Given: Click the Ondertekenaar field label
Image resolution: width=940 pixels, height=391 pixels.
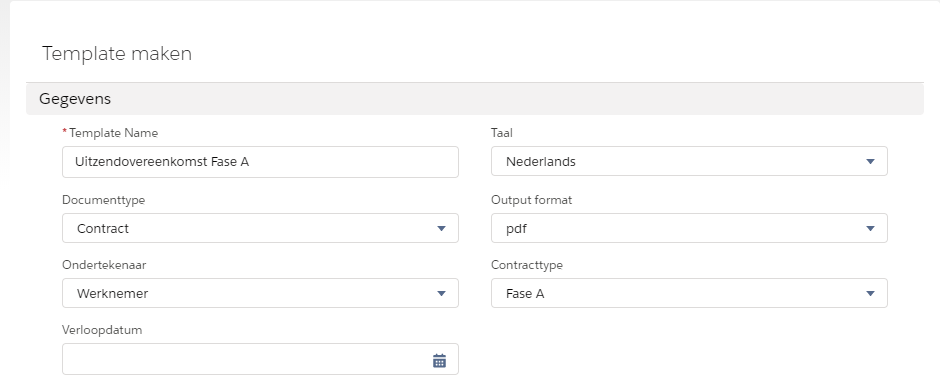Looking at the screenshot, I should click(x=104, y=265).
